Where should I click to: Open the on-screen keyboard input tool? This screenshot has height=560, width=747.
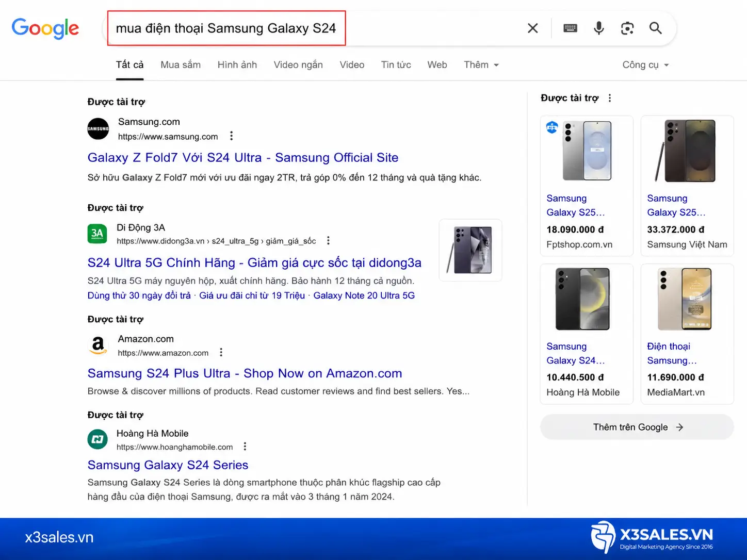[x=570, y=28]
